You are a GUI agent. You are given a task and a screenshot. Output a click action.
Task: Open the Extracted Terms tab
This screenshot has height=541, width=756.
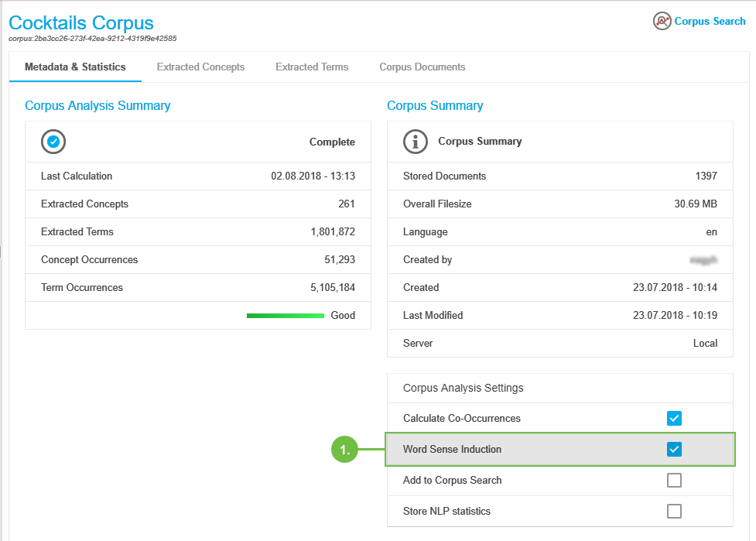point(312,67)
